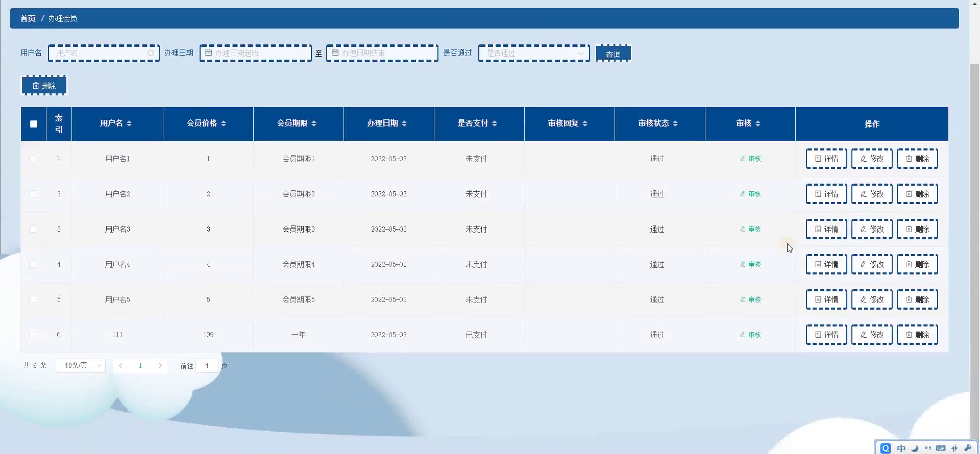The width and height of the screenshot is (980, 454).
Task: Click the sort arrows on 用户名 column
Action: pyautogui.click(x=129, y=123)
